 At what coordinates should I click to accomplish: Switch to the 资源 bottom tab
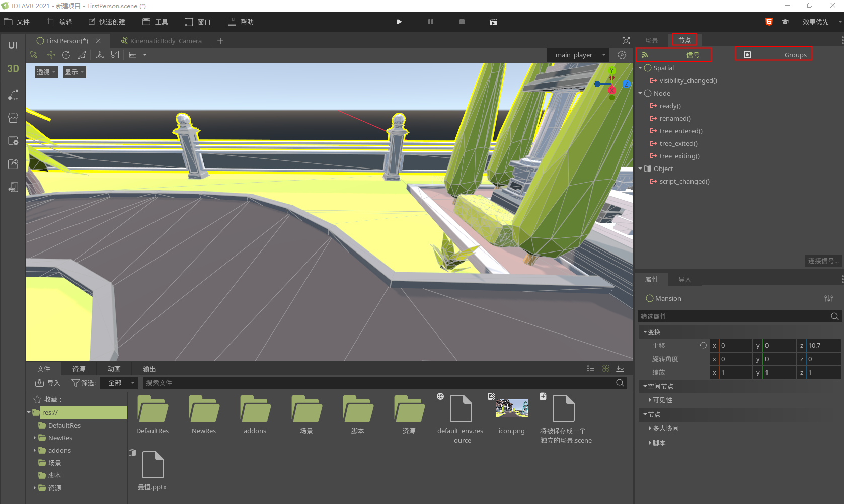point(79,369)
